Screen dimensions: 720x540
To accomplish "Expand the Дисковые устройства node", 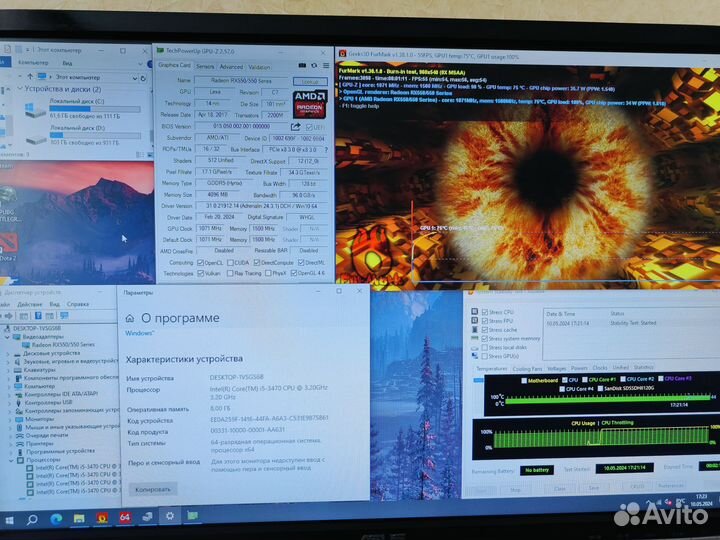I will pos(8,354).
